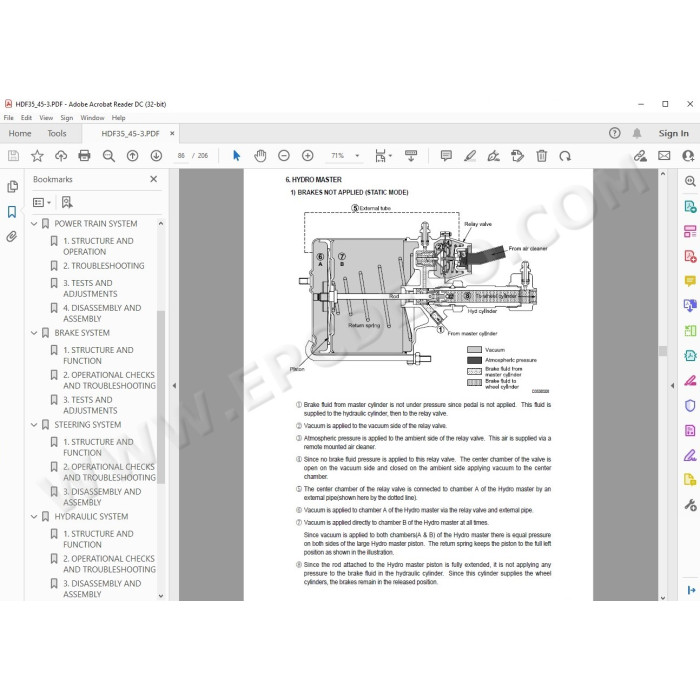Select the arrow selection tool
This screenshot has width=700, height=700.
pyautogui.click(x=237, y=155)
